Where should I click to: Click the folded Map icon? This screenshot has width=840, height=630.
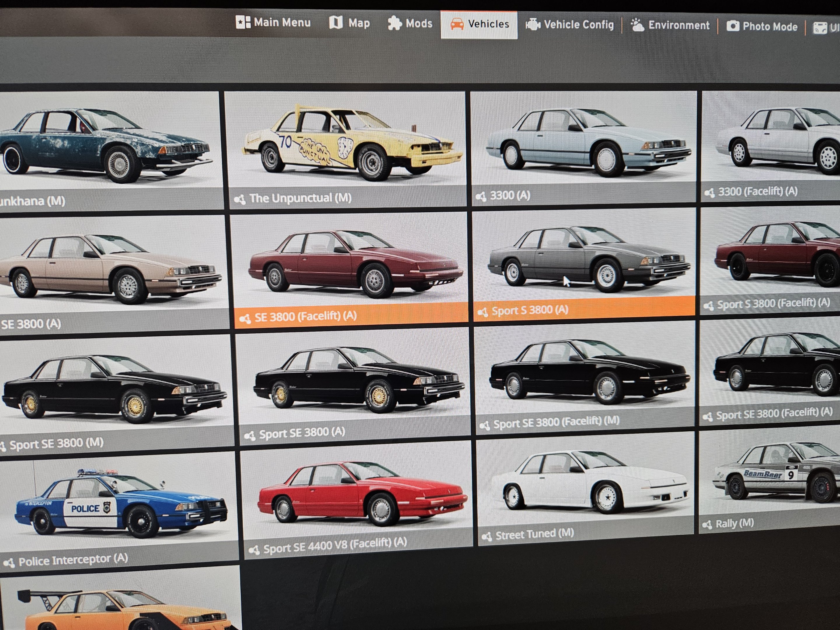click(x=336, y=22)
